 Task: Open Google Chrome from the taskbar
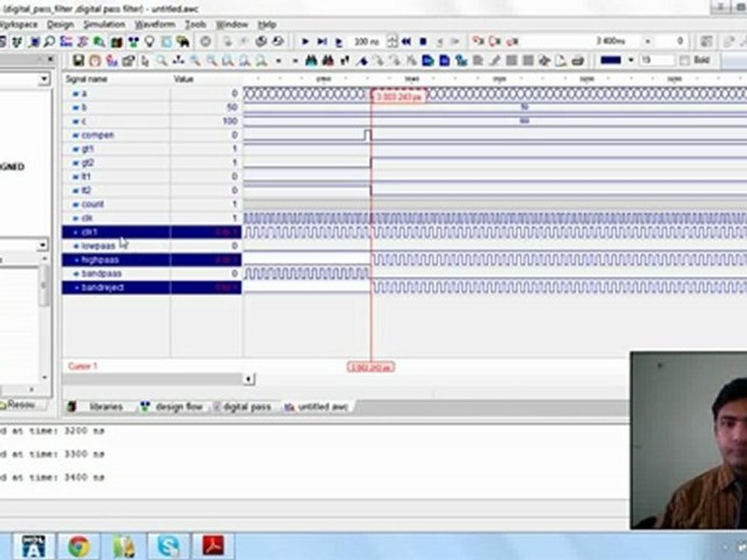79,546
